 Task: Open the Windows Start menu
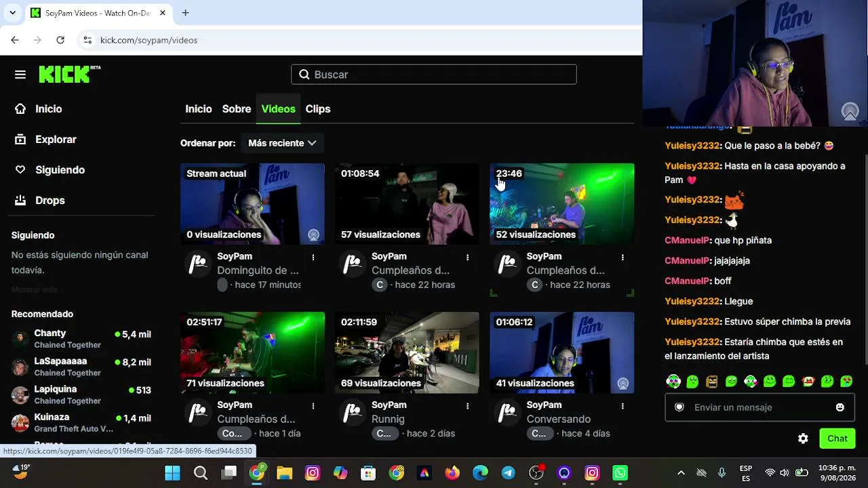(x=172, y=472)
